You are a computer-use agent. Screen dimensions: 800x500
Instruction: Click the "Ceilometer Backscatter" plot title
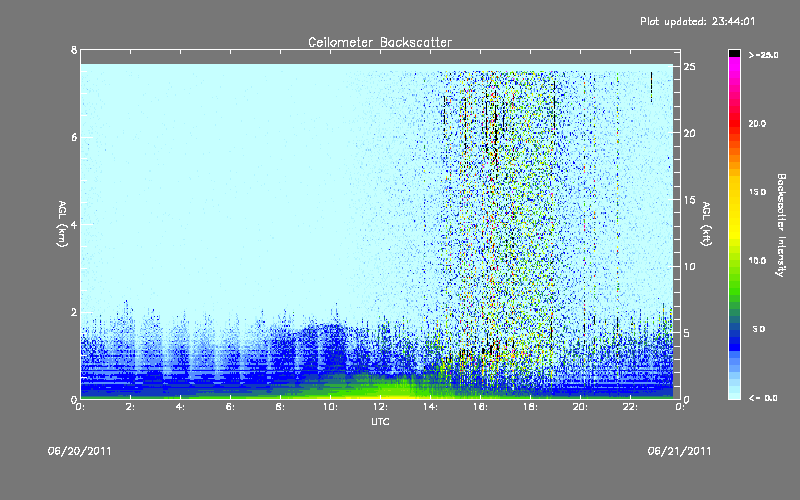[x=380, y=42]
